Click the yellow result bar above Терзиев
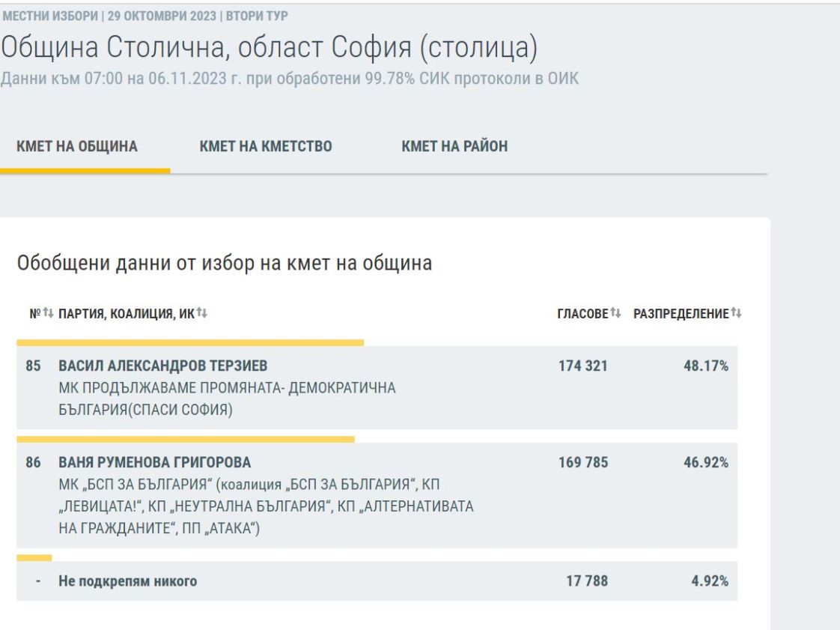The height and width of the screenshot is (630, 840). click(x=190, y=342)
